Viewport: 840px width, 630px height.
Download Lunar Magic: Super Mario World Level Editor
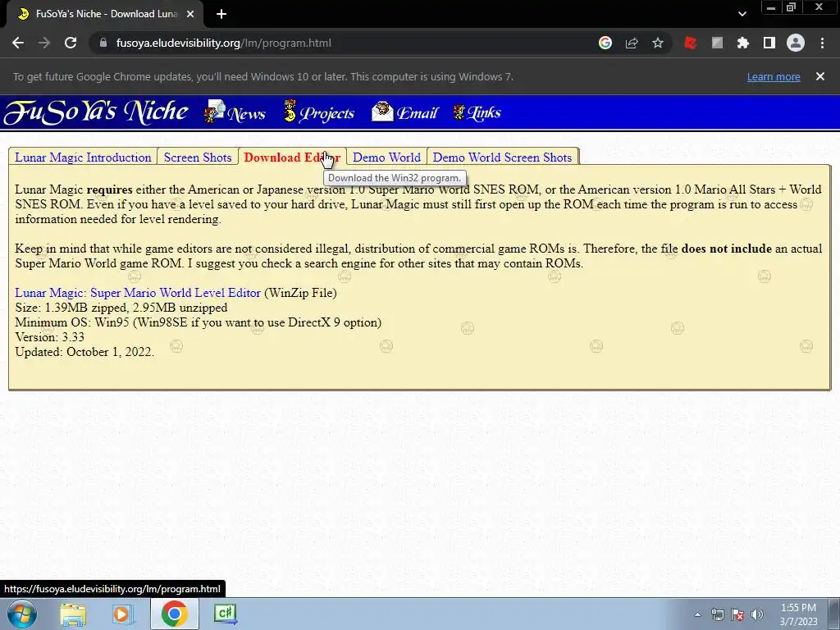[x=138, y=293]
